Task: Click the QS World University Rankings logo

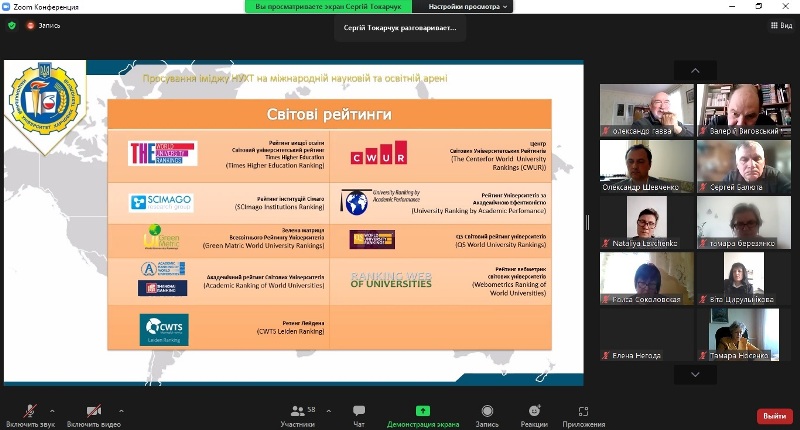Action: [x=372, y=239]
